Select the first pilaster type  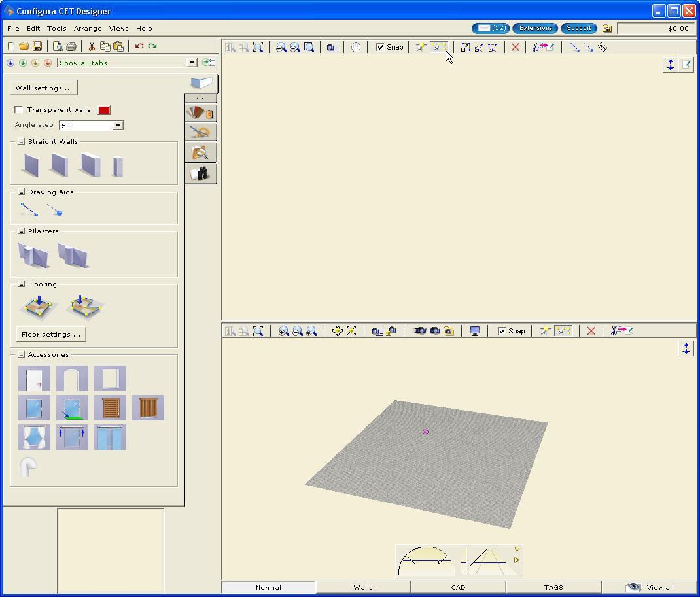pos(34,255)
